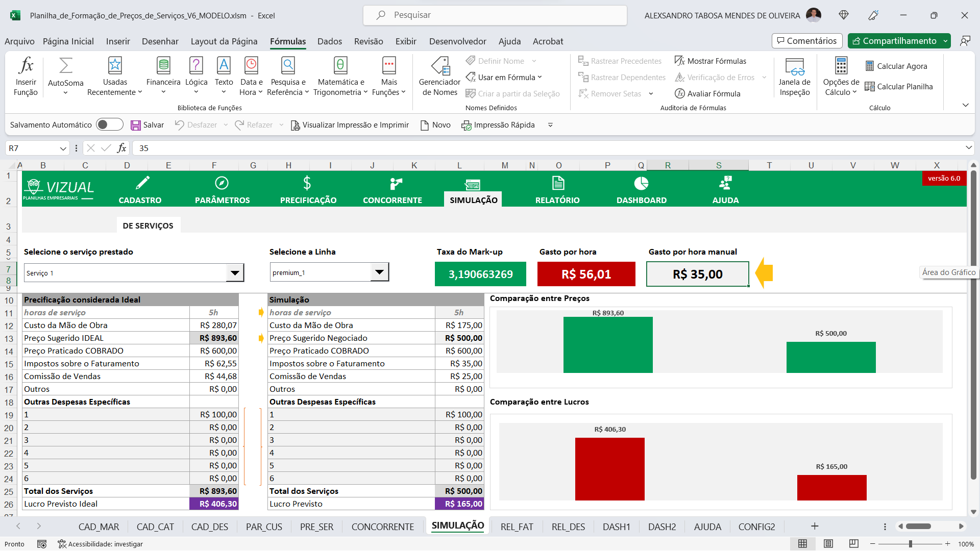Click the green R$ 893,60 price bar
The height and width of the screenshot is (551, 980).
point(608,345)
